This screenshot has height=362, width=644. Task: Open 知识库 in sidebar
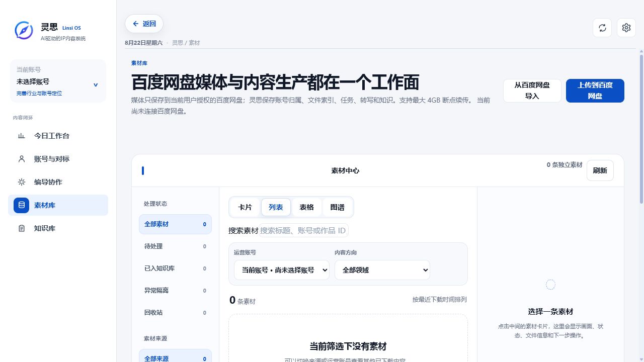pos(58,228)
